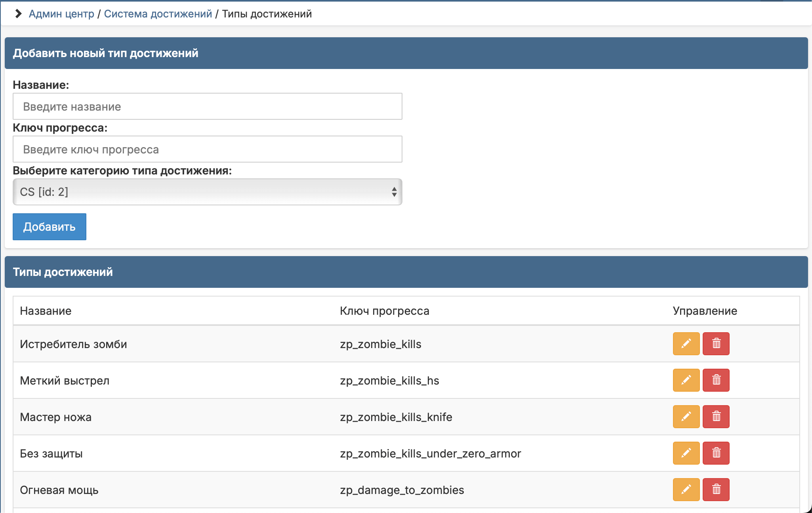Click the Название column header
Screen dimensions: 812x513
[x=46, y=311]
